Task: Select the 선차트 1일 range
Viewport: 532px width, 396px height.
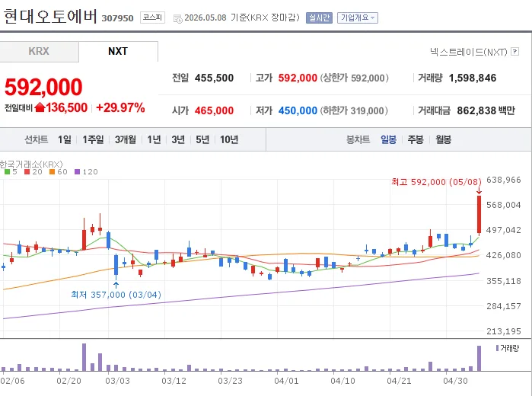Action: tap(65, 139)
